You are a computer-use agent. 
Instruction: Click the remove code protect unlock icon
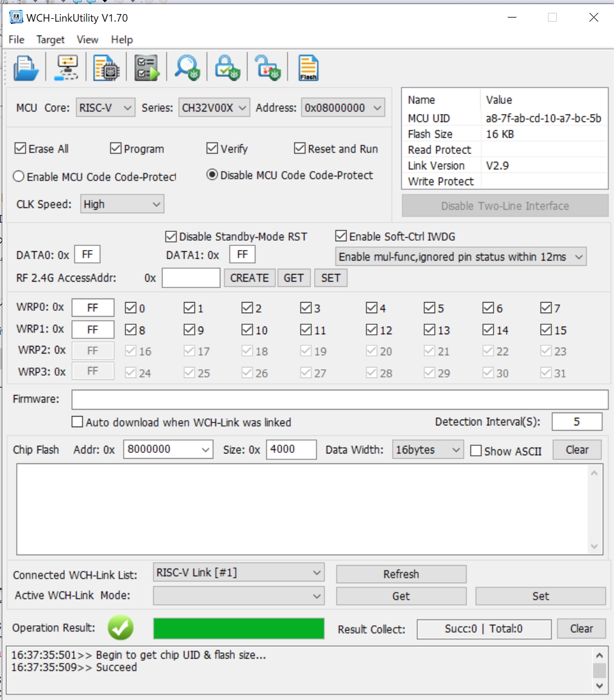pyautogui.click(x=268, y=68)
